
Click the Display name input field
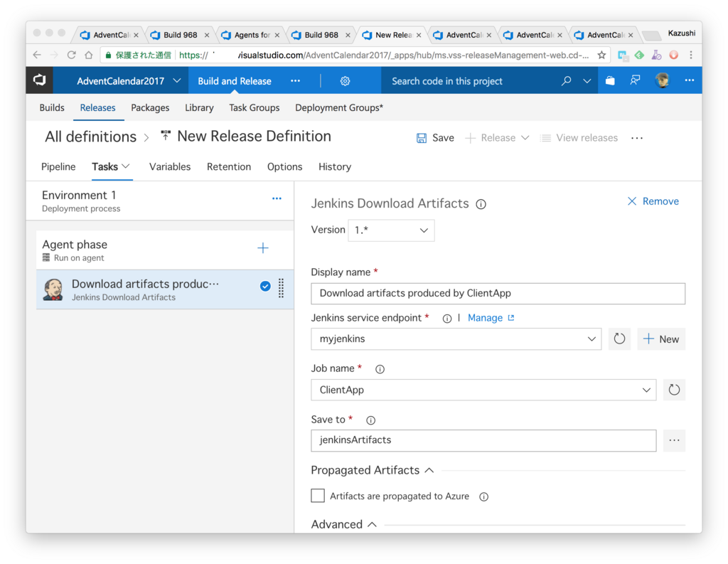[x=498, y=294]
